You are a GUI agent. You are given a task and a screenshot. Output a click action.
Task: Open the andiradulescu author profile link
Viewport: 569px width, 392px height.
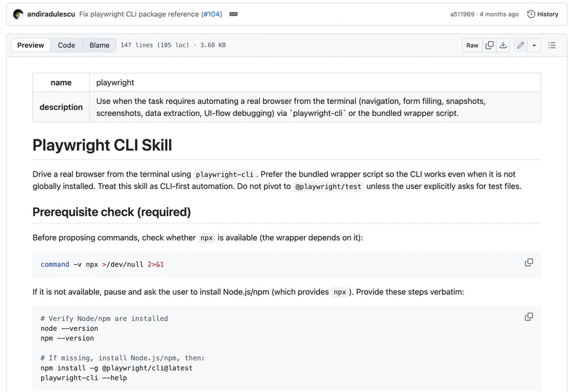(x=51, y=14)
